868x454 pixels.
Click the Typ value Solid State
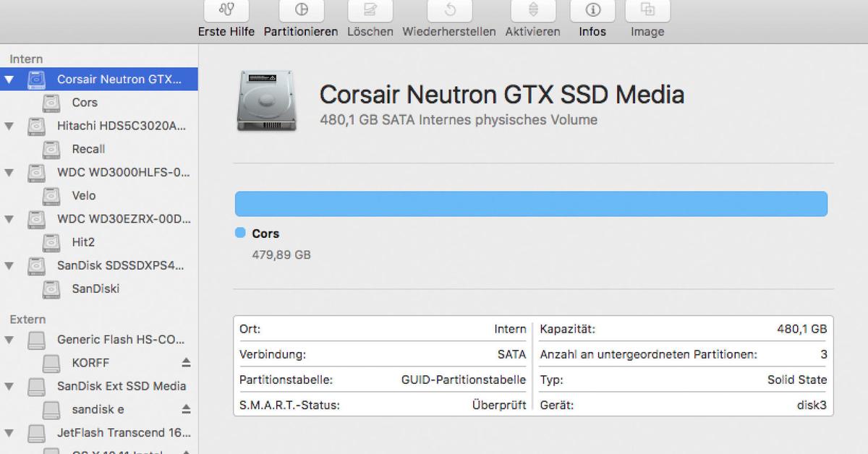click(797, 380)
